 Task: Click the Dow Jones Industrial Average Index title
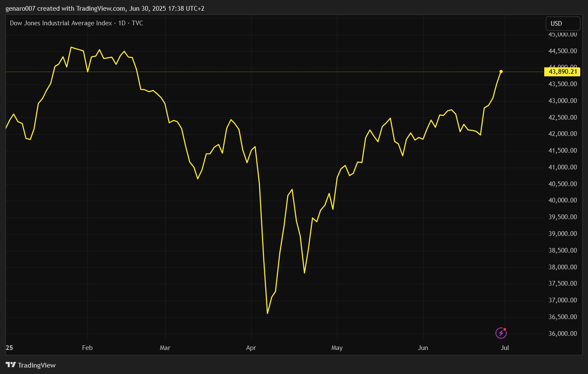(61, 23)
